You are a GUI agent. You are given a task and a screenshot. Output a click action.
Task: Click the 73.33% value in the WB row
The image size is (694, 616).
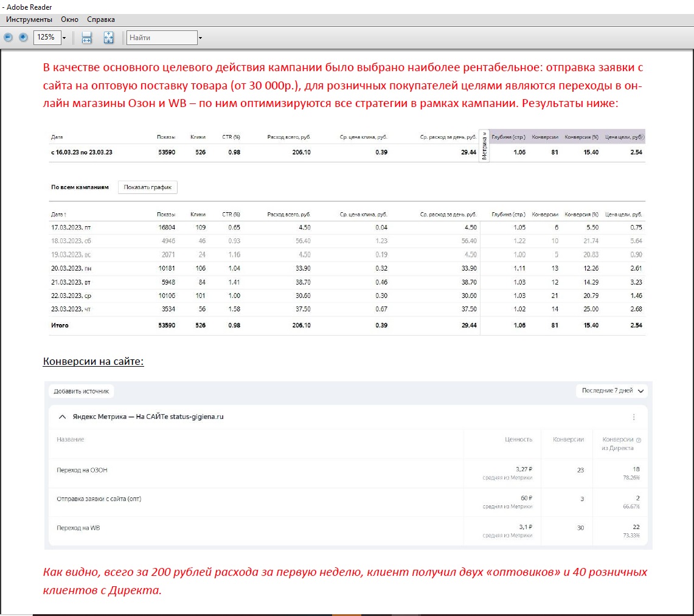(x=631, y=536)
